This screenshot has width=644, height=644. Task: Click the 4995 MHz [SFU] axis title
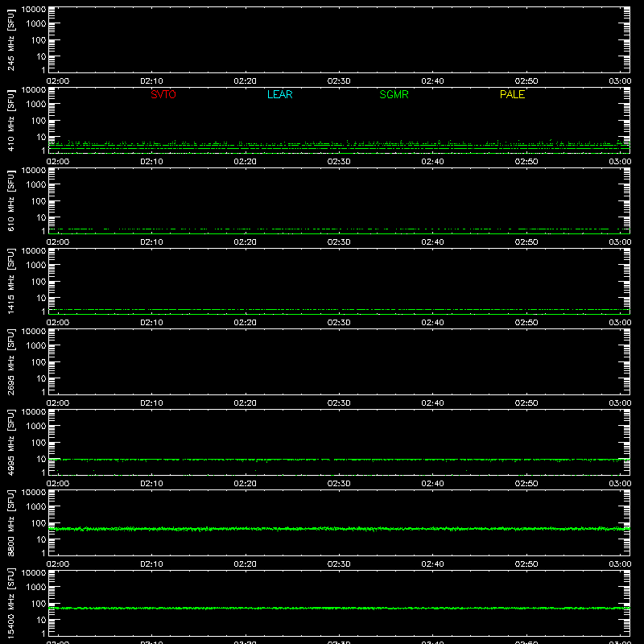tap(10, 443)
